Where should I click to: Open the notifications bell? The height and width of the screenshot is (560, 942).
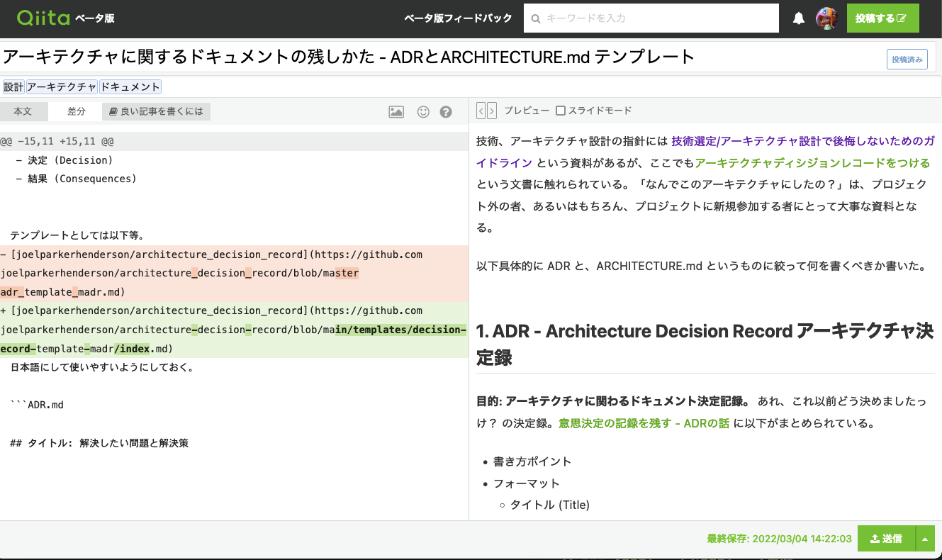click(799, 18)
